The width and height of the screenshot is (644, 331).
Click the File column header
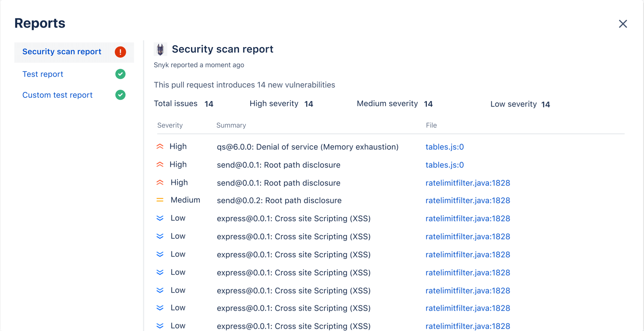(431, 125)
